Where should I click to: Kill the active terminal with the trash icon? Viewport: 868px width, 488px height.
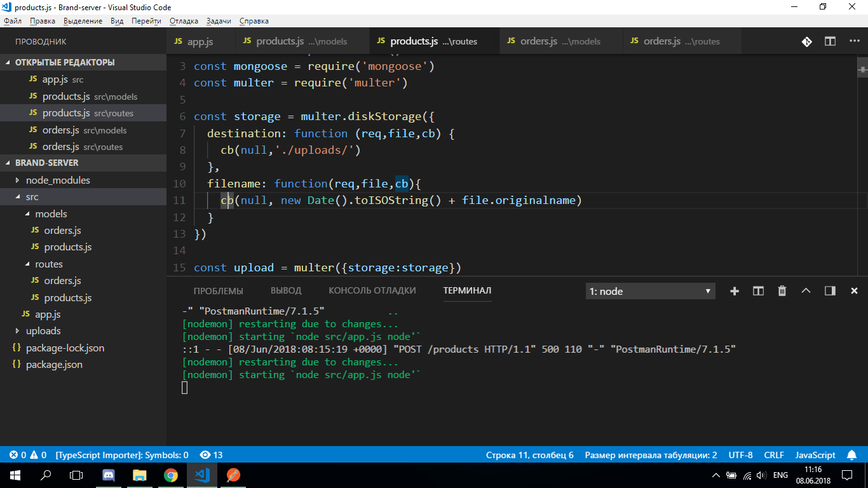pos(782,290)
